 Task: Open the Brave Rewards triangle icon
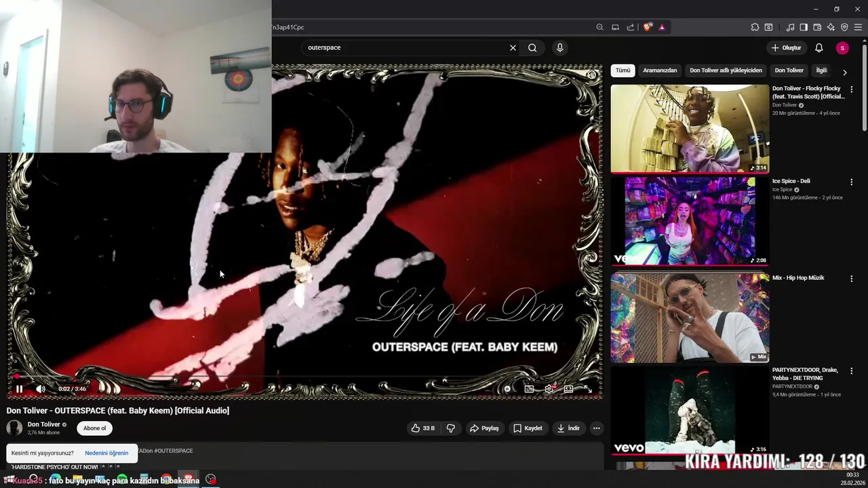662,27
